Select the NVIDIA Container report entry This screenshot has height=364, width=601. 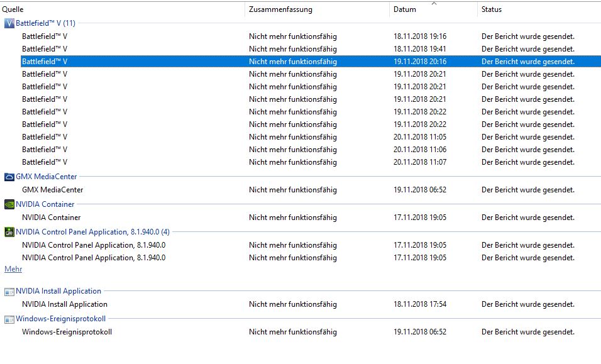pyautogui.click(x=311, y=218)
